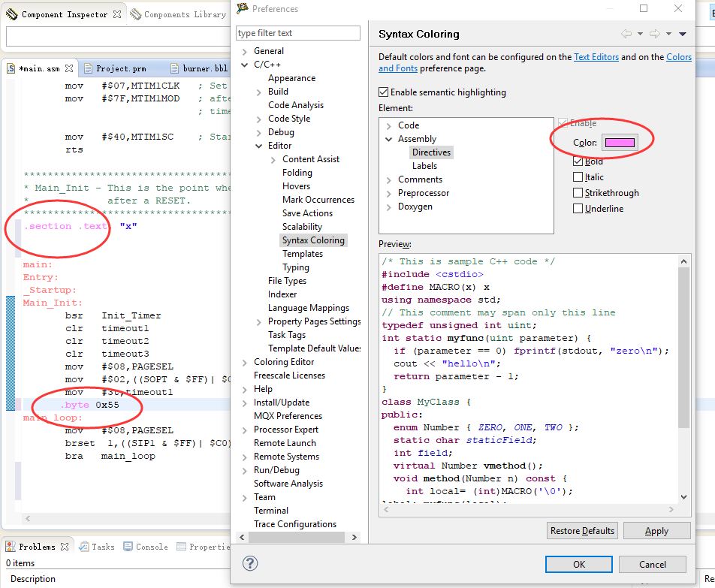Expand the Build node
This screenshot has height=588, width=715.
tap(259, 92)
